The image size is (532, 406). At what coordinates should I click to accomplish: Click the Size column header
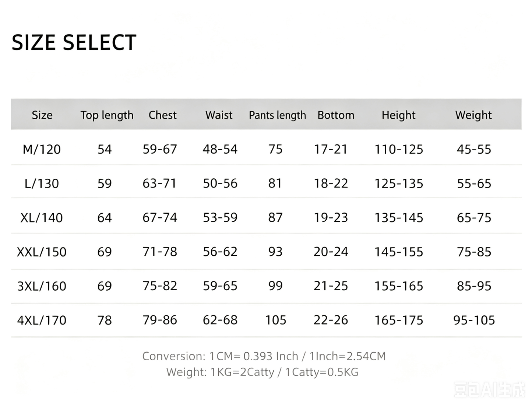pyautogui.click(x=42, y=115)
